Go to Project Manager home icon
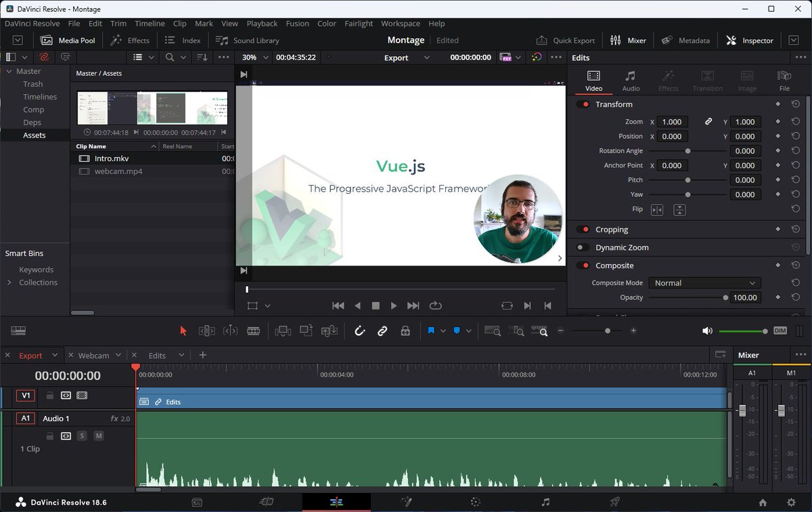 point(763,503)
